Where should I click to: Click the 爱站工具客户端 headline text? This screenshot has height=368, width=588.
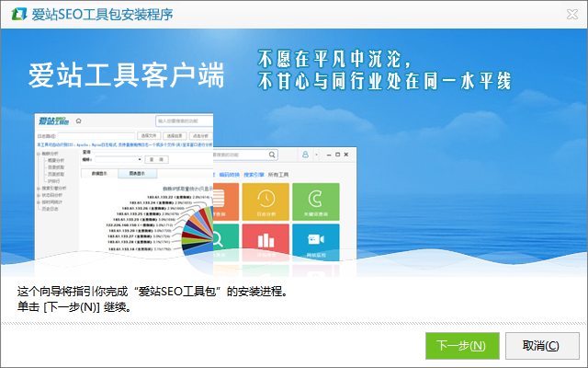pos(127,75)
